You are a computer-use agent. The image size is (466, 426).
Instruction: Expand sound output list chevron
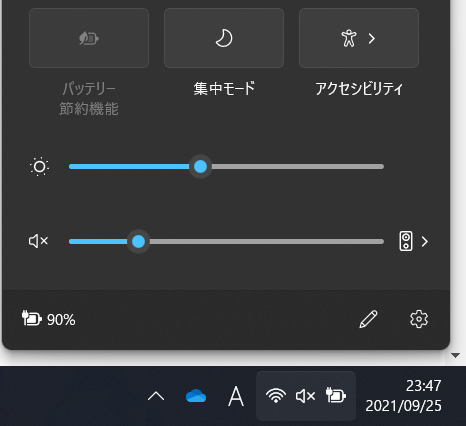tap(424, 241)
